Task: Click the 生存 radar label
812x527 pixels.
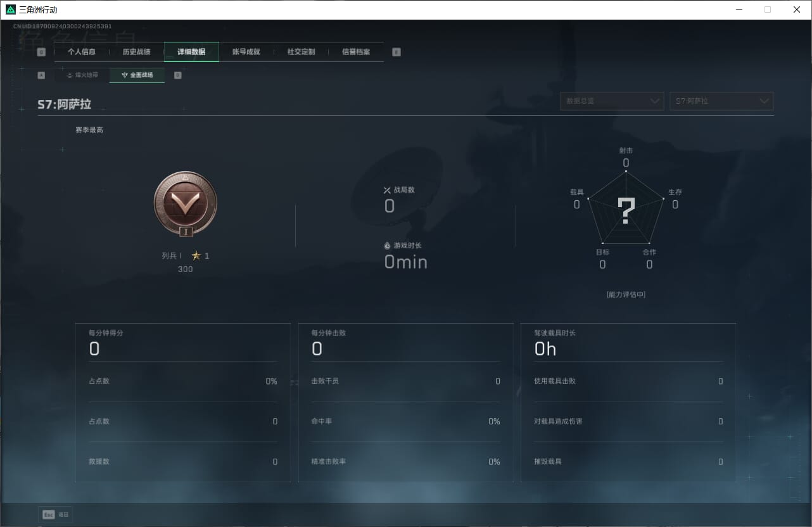Action: click(x=675, y=192)
